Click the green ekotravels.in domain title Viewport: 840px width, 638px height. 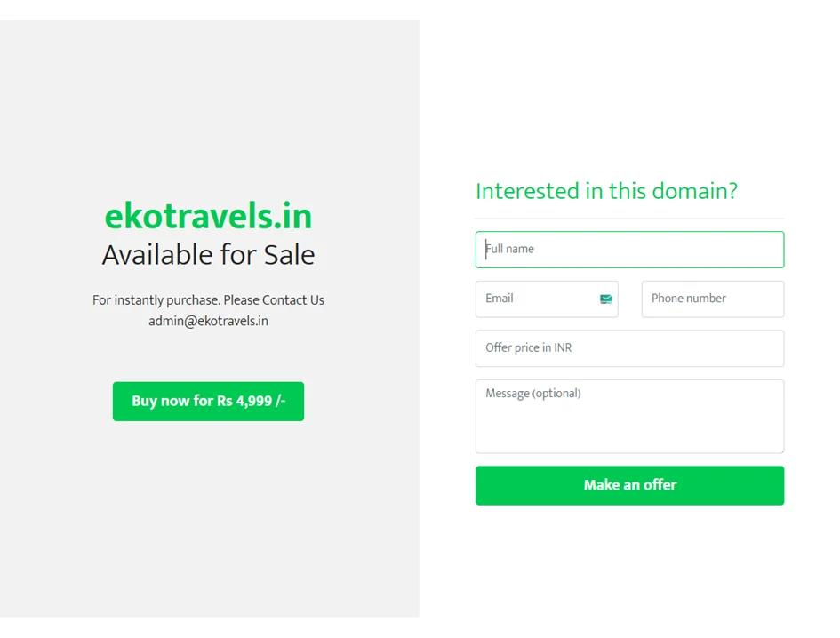coord(208,217)
